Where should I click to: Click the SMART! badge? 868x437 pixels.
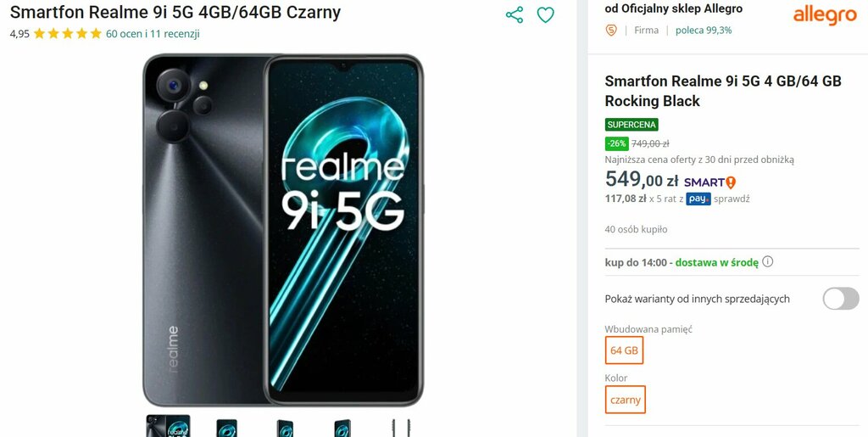[709, 182]
